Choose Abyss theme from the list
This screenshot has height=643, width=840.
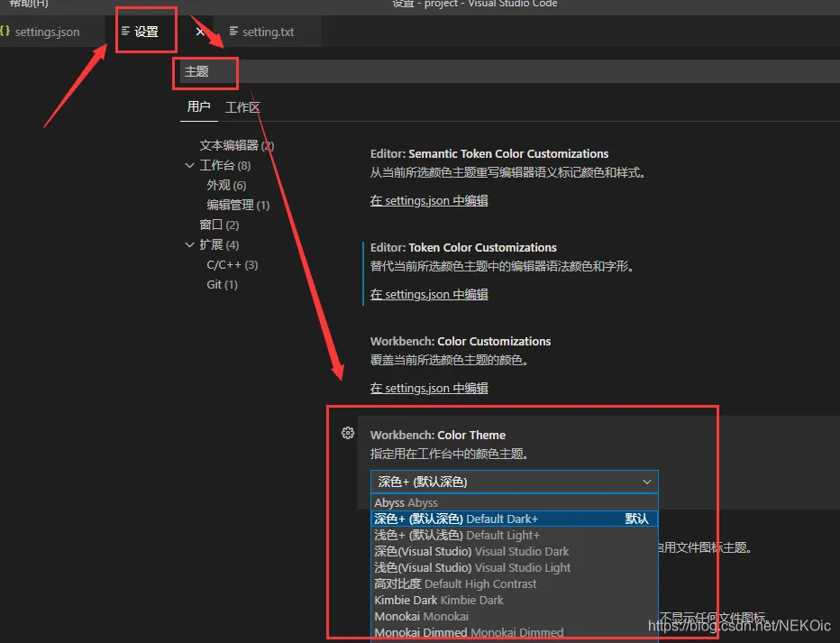(515, 502)
